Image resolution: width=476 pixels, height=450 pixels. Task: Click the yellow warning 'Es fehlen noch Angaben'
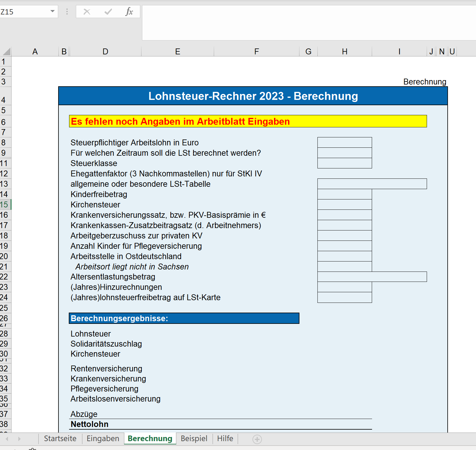coord(248,121)
